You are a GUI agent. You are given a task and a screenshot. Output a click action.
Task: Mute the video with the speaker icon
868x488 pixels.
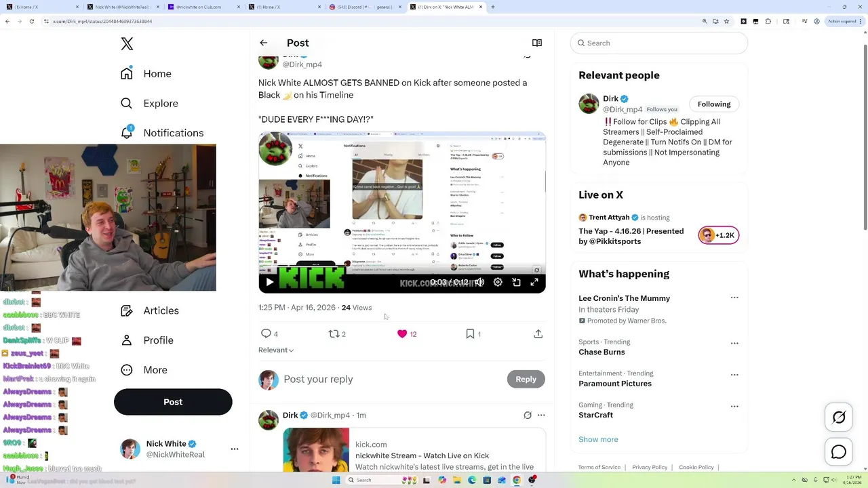(x=479, y=282)
